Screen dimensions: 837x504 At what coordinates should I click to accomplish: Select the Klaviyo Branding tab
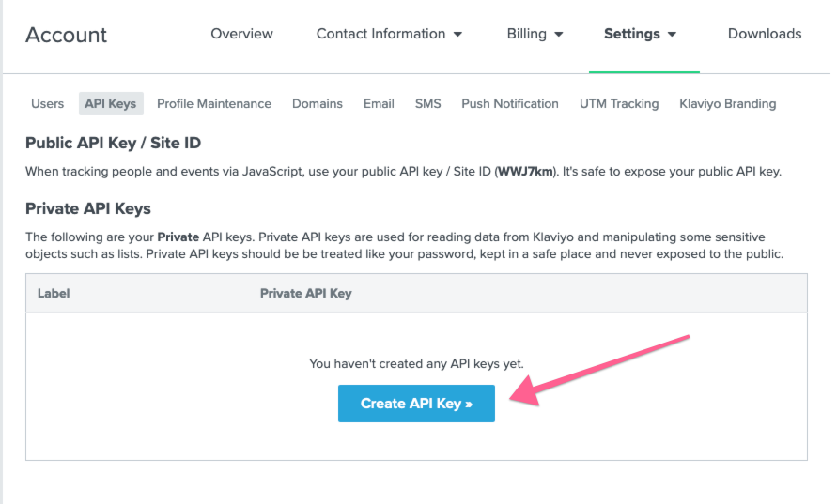[728, 103]
